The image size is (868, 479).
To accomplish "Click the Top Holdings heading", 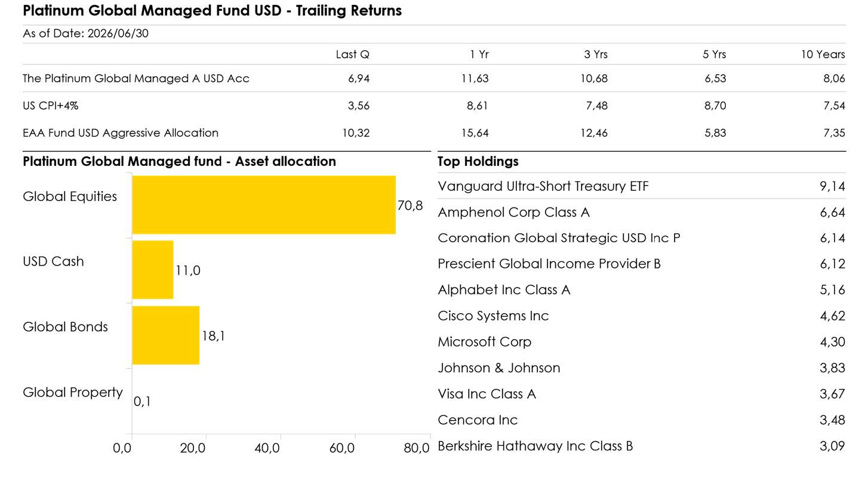I will [x=478, y=162].
